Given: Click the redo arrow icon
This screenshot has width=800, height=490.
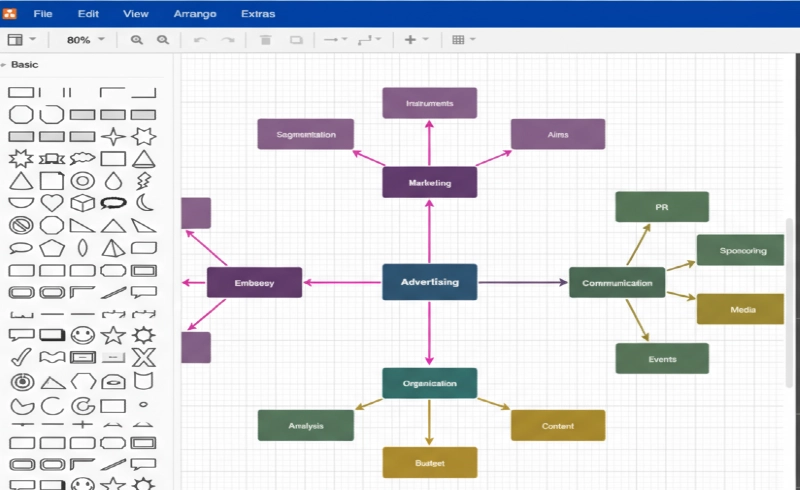Looking at the screenshot, I should point(228,40).
